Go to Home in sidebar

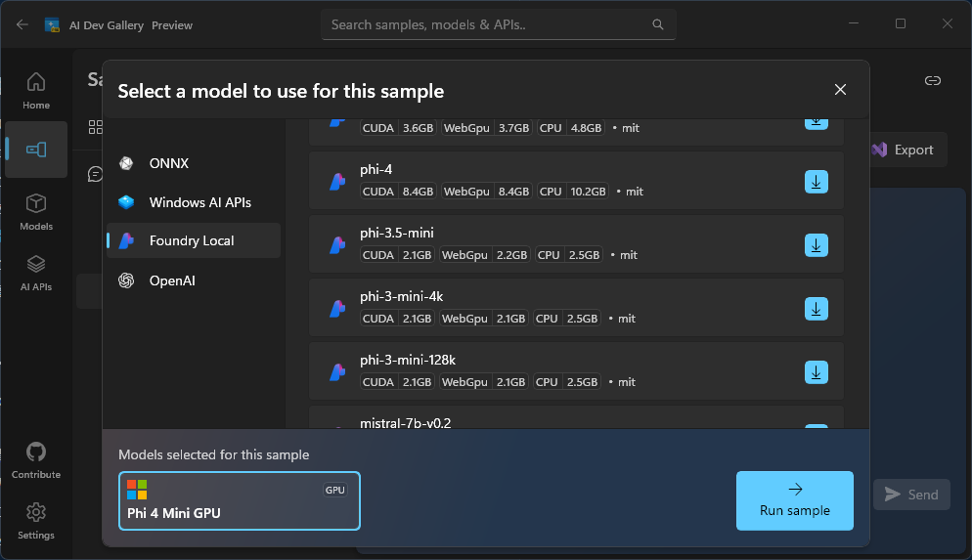[36, 91]
